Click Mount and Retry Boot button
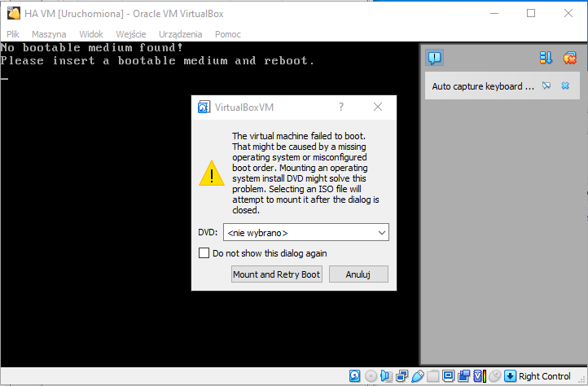Screen dimensions: 588x386 click(x=277, y=274)
